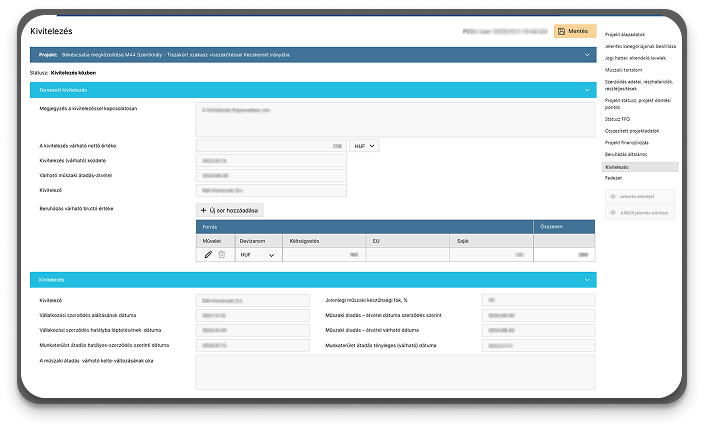Click the Költségvetés cell in the Forrás table
The width and height of the screenshot is (704, 429).
323,255
